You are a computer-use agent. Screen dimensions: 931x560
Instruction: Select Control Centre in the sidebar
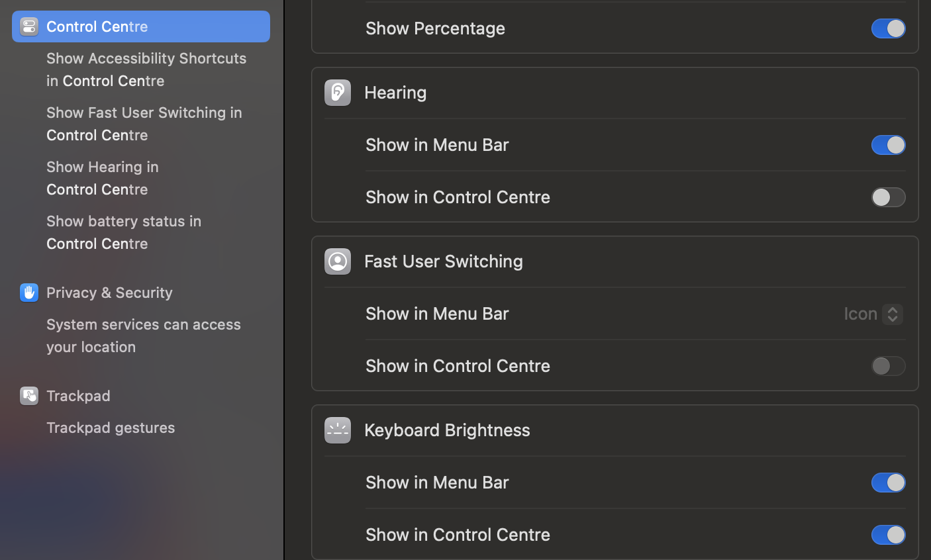coord(97,26)
